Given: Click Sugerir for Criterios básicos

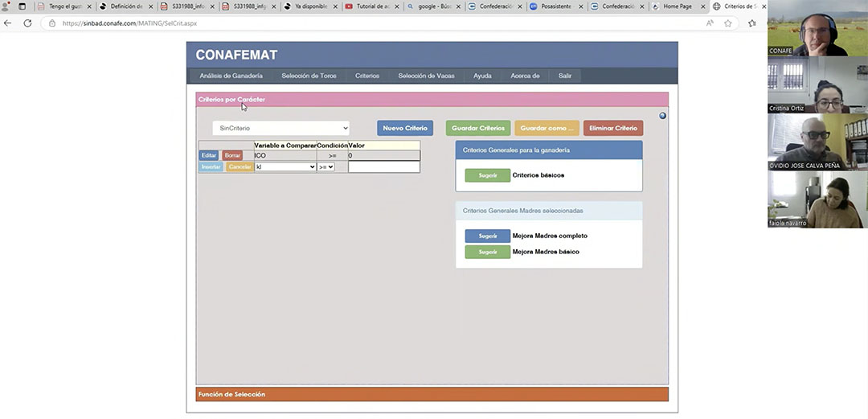Looking at the screenshot, I should point(487,175).
